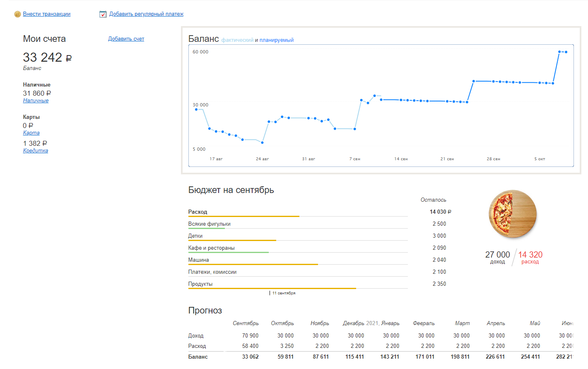Screen dimensions: 588x369
Task: Open the Наличные account link
Action: coord(36,101)
